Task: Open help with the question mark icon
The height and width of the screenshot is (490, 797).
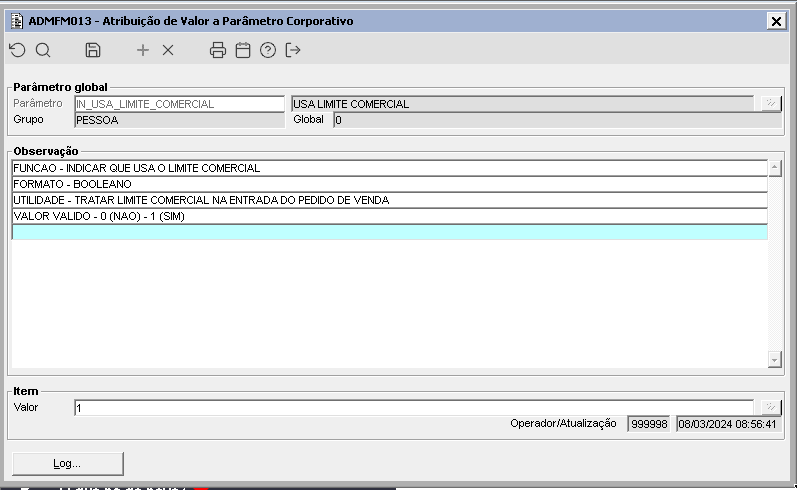Action: pos(268,50)
